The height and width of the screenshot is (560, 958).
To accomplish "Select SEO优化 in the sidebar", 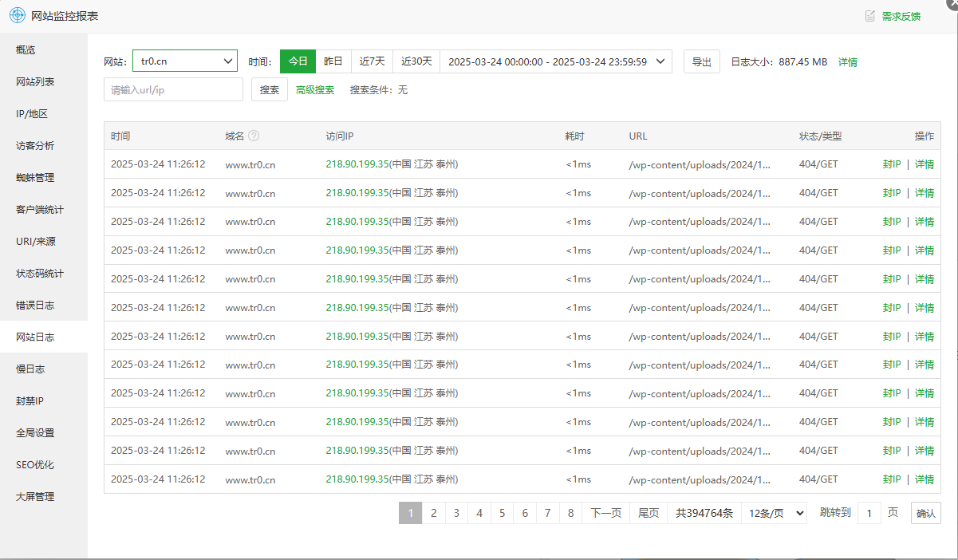I will 44,465.
